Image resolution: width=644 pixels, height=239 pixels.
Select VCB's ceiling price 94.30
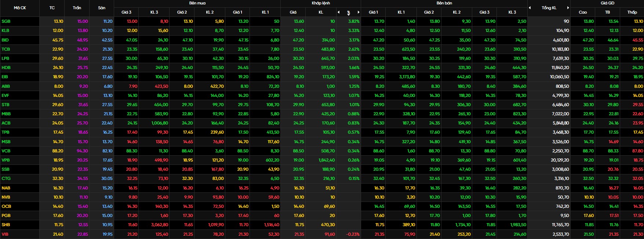pos(83,151)
